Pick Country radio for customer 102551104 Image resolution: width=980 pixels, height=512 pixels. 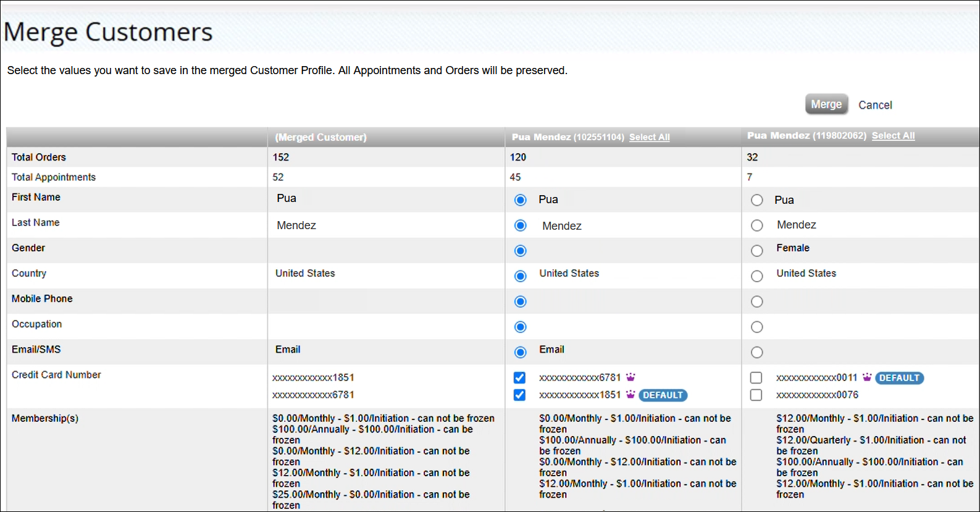click(521, 276)
